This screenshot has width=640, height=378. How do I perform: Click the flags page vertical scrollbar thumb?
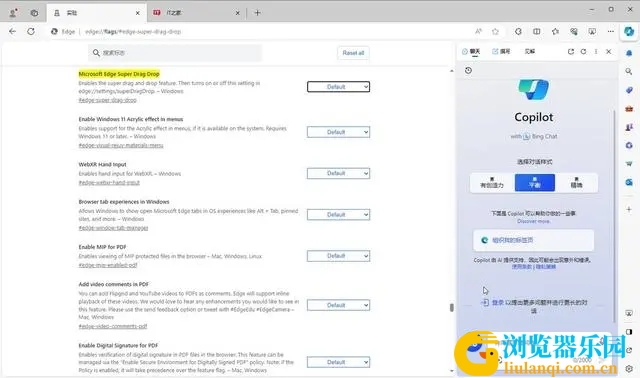point(451,307)
